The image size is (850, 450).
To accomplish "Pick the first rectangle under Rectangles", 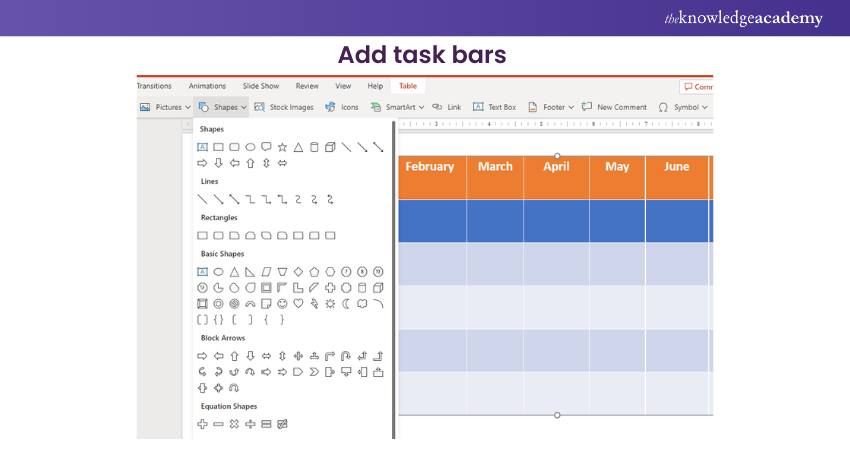I will (x=202, y=235).
